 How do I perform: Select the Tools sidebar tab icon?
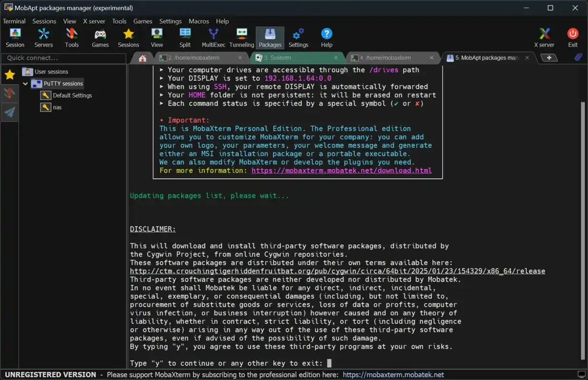(x=10, y=94)
